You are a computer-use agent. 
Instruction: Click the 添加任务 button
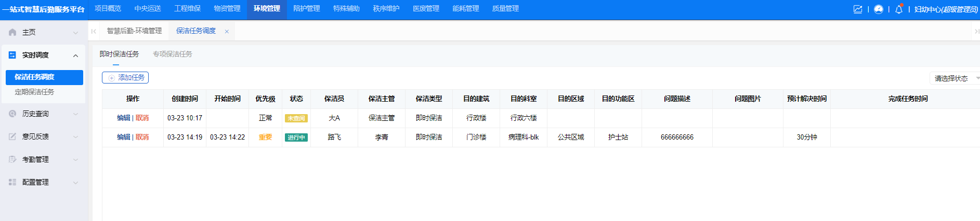tap(125, 78)
